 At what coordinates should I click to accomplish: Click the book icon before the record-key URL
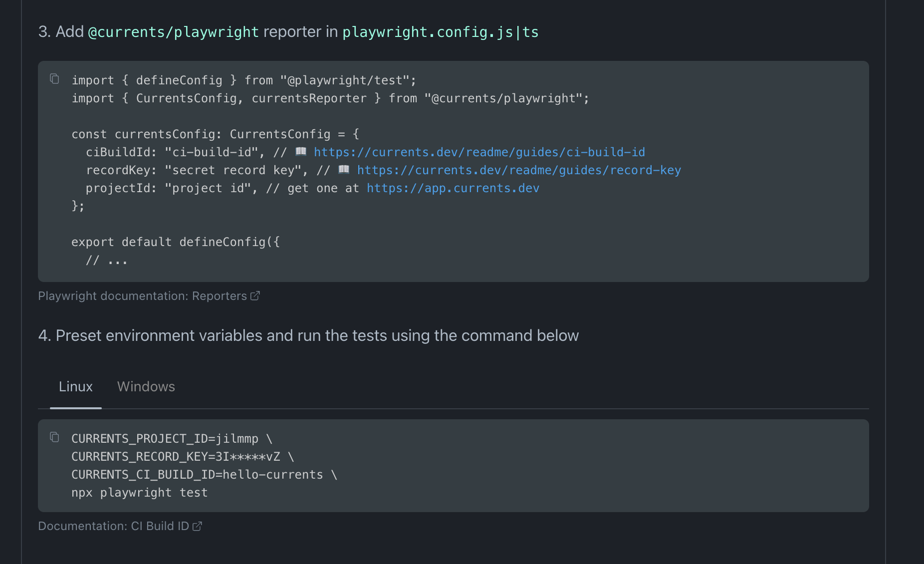343,169
